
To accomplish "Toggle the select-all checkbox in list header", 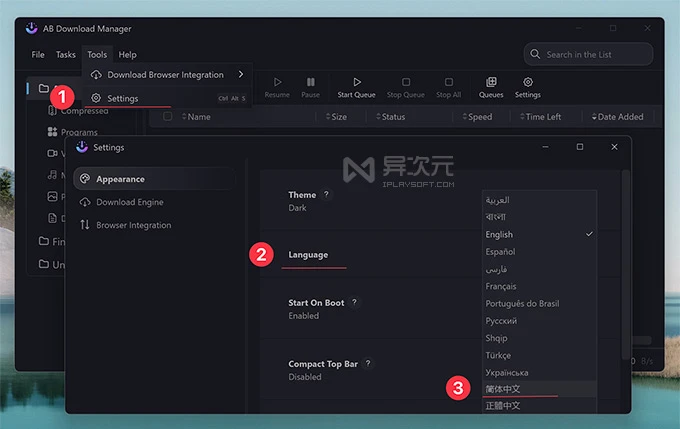I will [167, 116].
